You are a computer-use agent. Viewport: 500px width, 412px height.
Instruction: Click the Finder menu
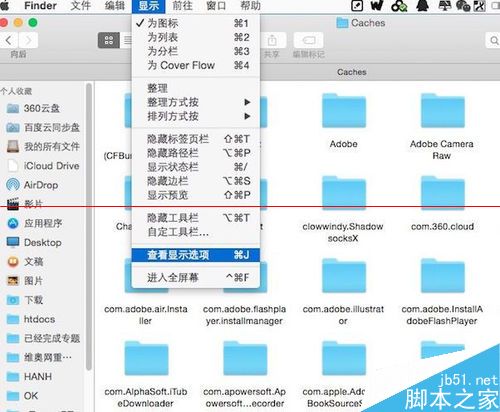pyautogui.click(x=40, y=6)
